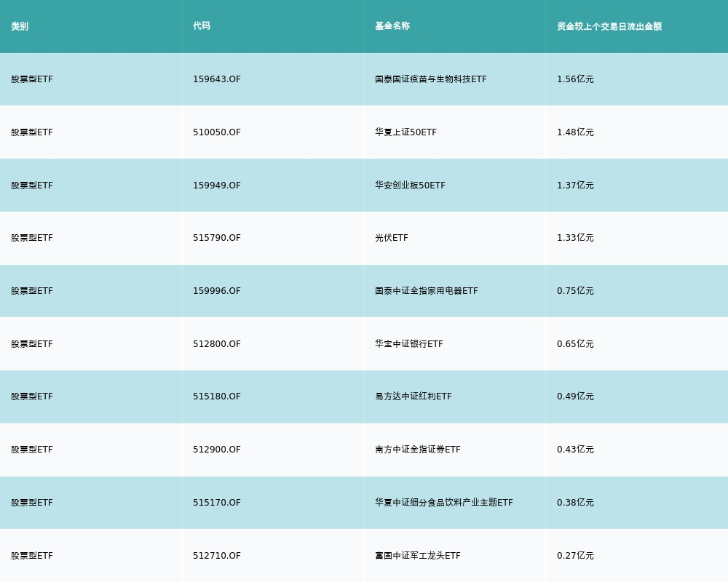Click fund name 华安创业板50ETF
Screen dimensions: 728x582
pyautogui.click(x=410, y=186)
